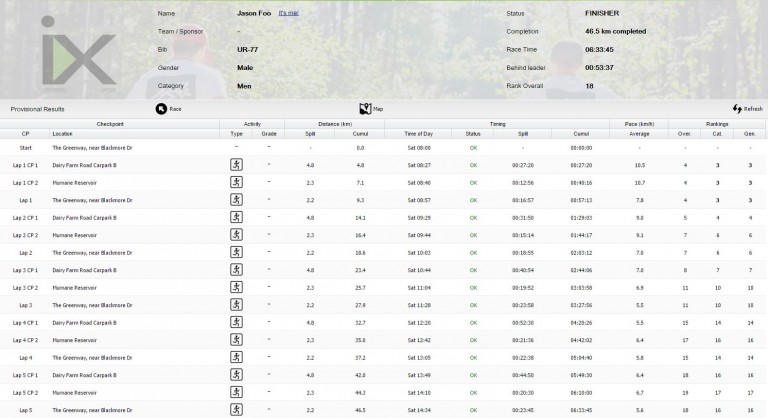Select the activity icon in the Lap 5 row

point(237,410)
